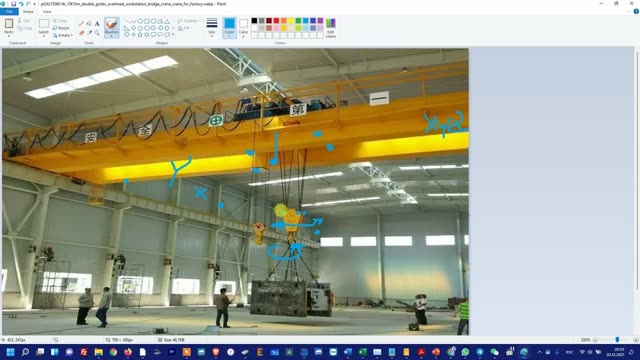Click the Select rectangle icon

(44, 24)
